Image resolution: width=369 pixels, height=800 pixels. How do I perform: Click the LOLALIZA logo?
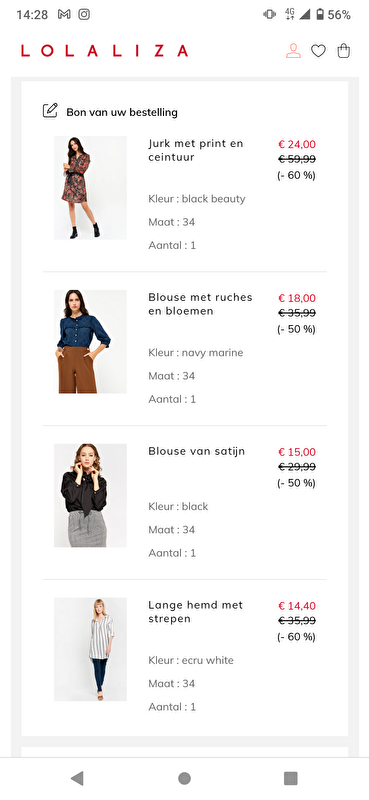pos(105,51)
